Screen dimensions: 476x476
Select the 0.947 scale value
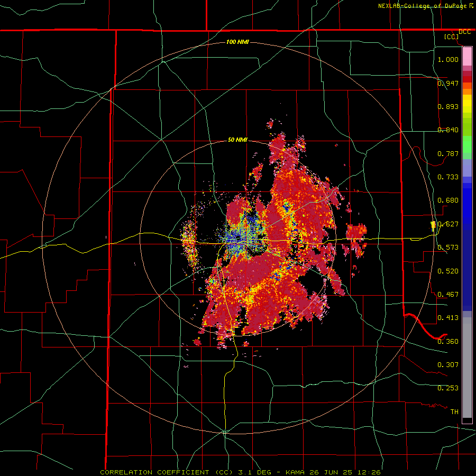point(448,83)
